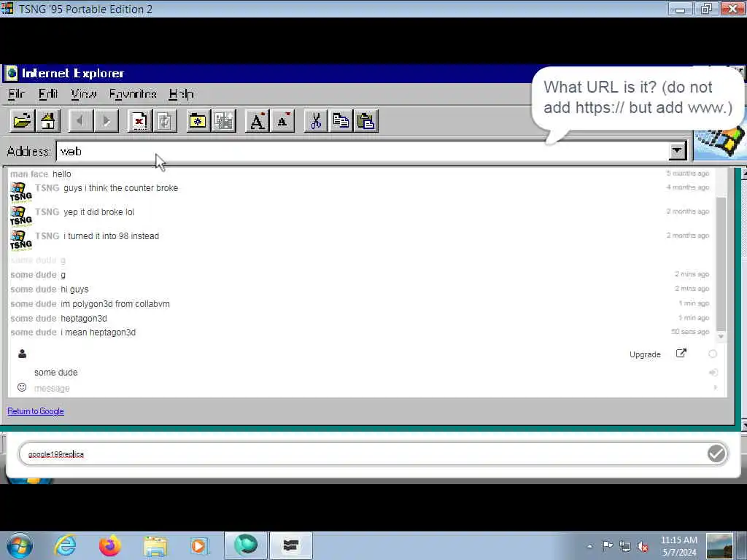The image size is (747, 560).
Task: Decrease font size with small A icon
Action: (x=282, y=121)
